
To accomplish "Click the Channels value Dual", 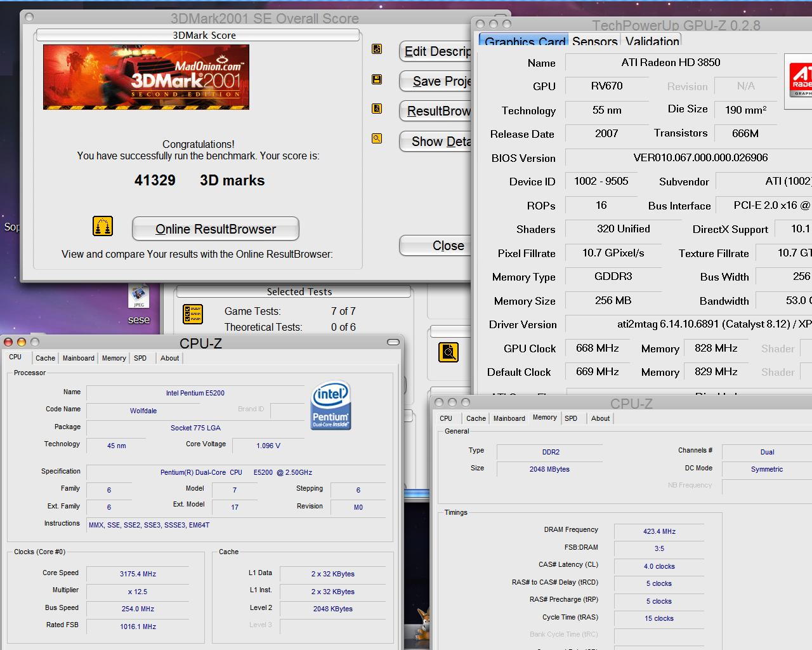I will pos(767,452).
